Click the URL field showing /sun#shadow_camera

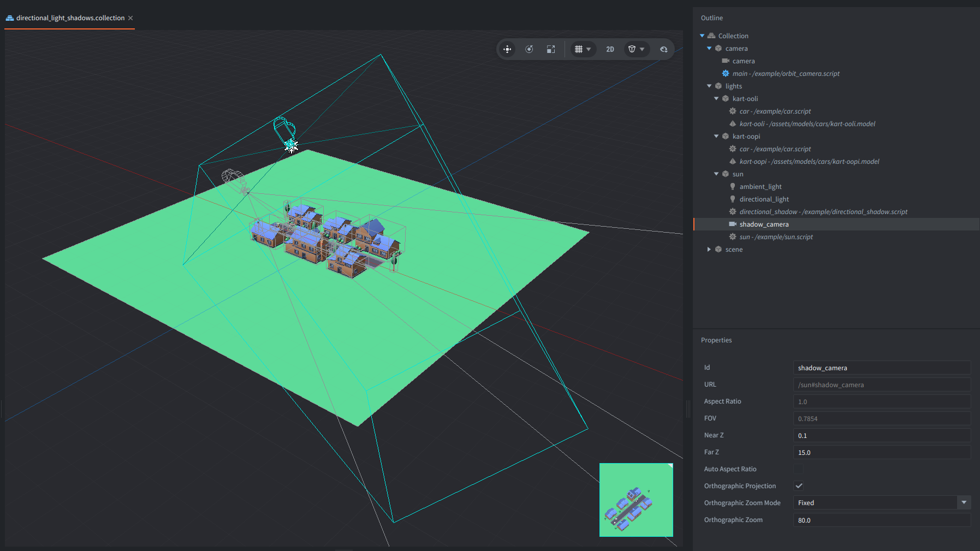tap(882, 385)
